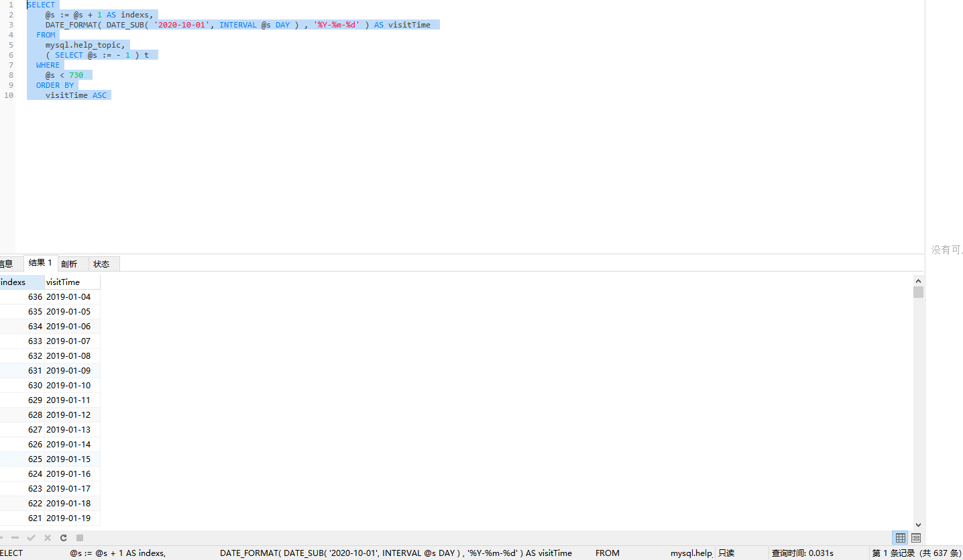963x560 pixels.
Task: Open the 信息 tab
Action: (6, 264)
